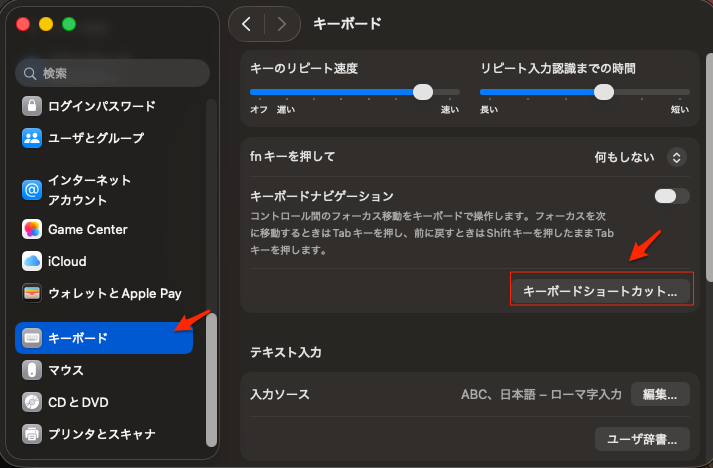
Task: Click the キーのリピート速度 label
Action: (304, 69)
